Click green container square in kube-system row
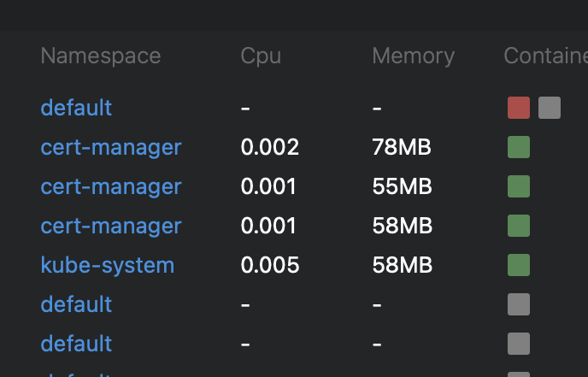Viewport: 588px width, 377px height. (518, 265)
